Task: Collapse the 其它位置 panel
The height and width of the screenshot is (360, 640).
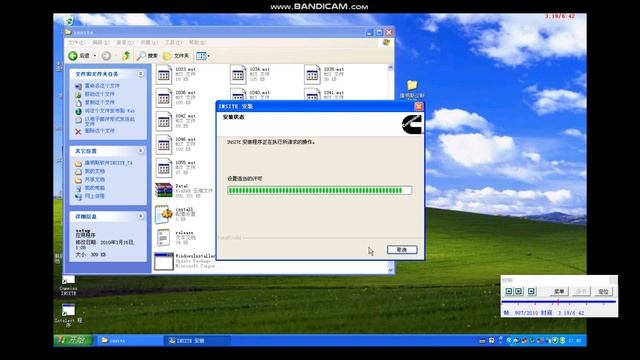Action: coord(140,151)
